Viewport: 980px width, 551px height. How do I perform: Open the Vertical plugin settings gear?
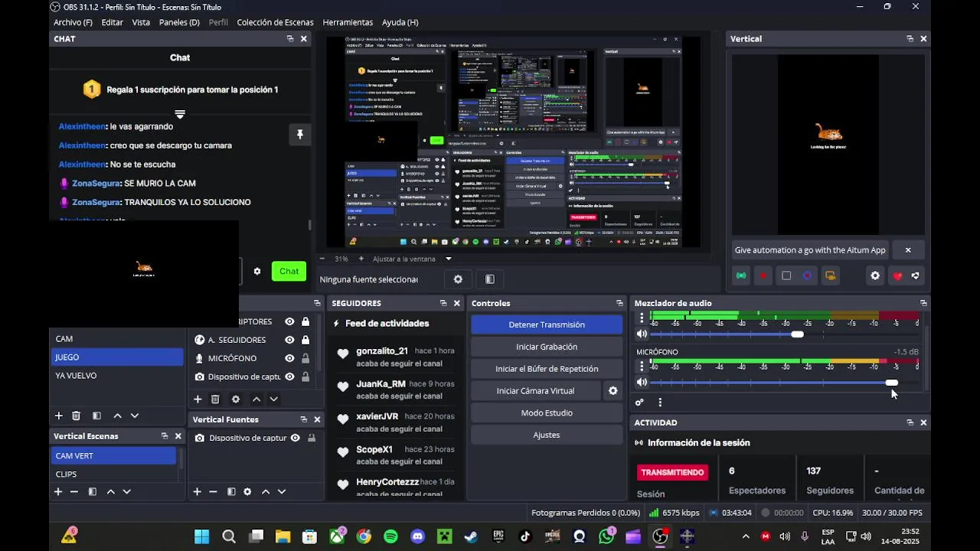click(875, 275)
